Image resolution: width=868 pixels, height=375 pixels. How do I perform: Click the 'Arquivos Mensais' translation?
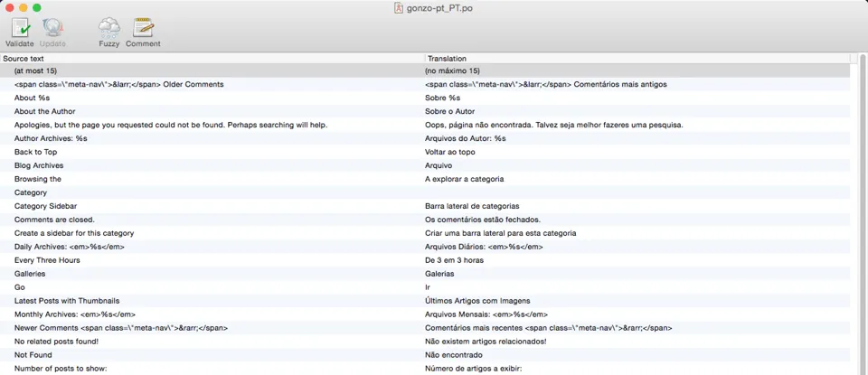pos(486,314)
